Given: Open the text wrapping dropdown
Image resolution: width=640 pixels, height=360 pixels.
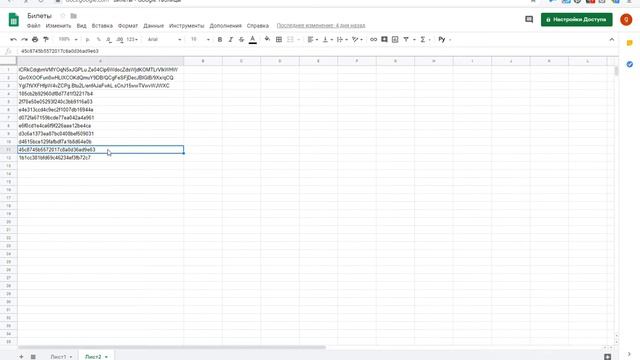Looking at the screenshot, I should 342,40.
